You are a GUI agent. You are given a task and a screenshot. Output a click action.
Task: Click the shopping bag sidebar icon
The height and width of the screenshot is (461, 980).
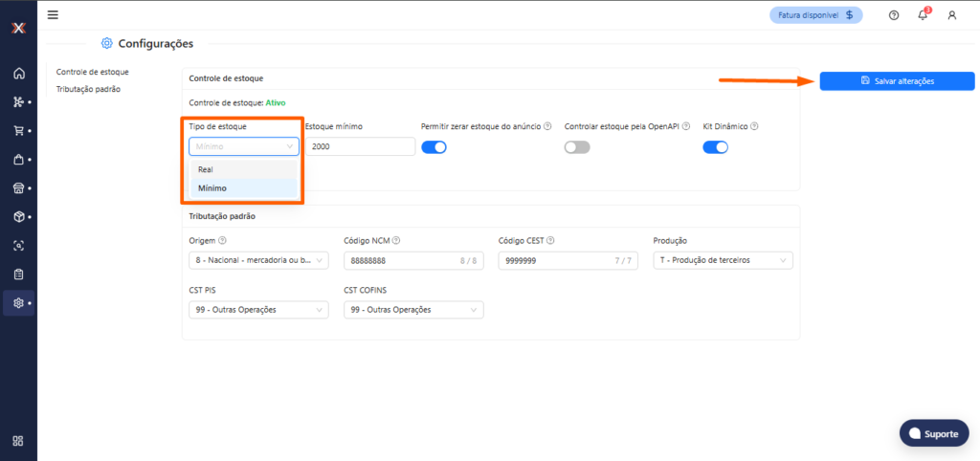(18, 159)
